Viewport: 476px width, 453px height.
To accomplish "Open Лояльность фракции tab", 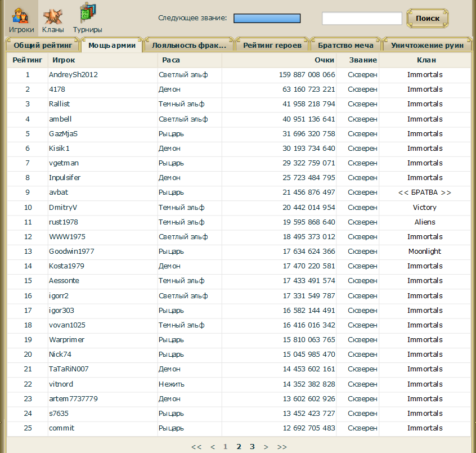I will 189,45.
